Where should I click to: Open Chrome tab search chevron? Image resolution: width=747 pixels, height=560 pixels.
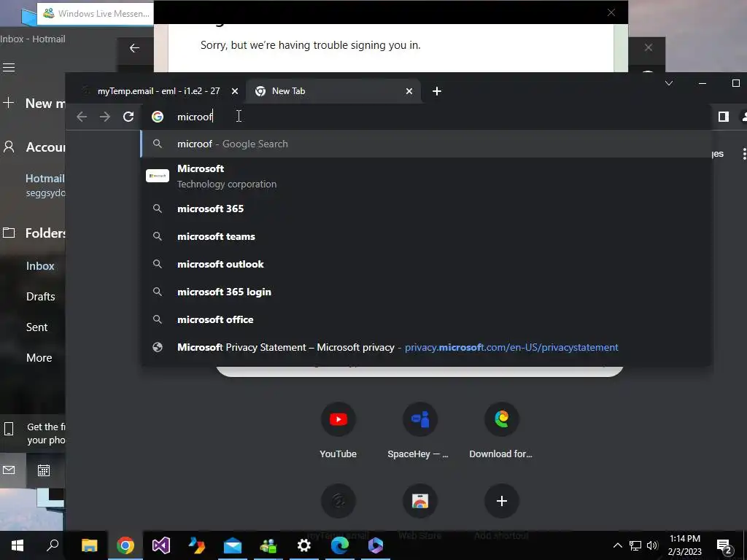point(669,83)
